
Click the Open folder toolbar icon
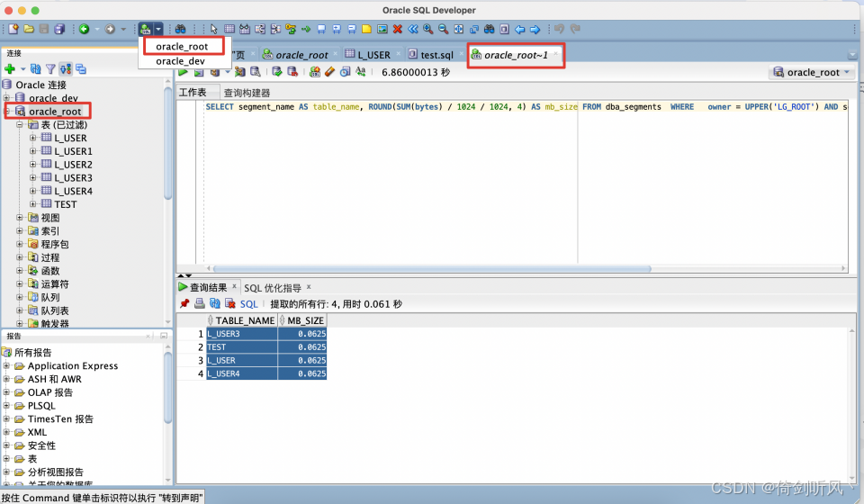pyautogui.click(x=29, y=29)
